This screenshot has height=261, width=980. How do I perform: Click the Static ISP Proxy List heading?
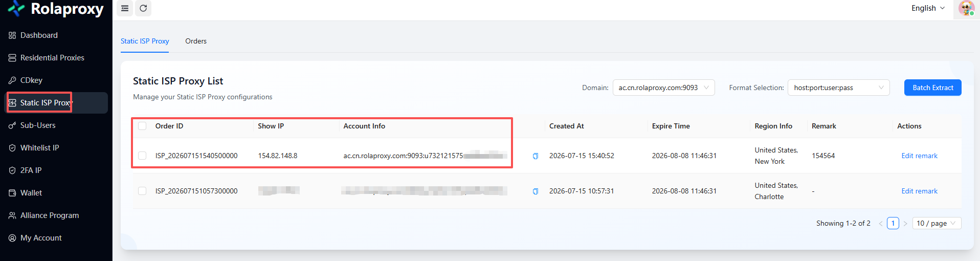[x=178, y=81]
